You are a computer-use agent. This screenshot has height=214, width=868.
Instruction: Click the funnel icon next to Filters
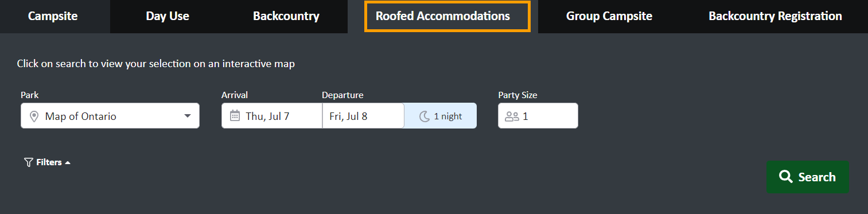pyautogui.click(x=29, y=162)
